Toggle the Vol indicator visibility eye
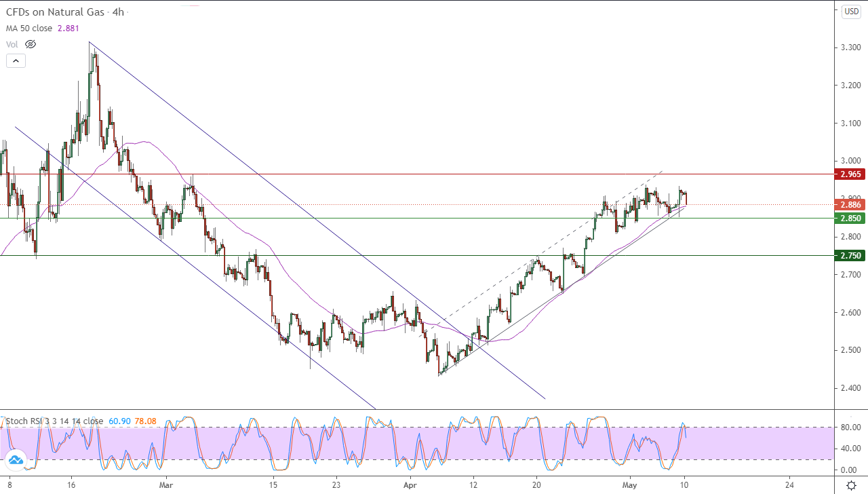 click(x=31, y=44)
